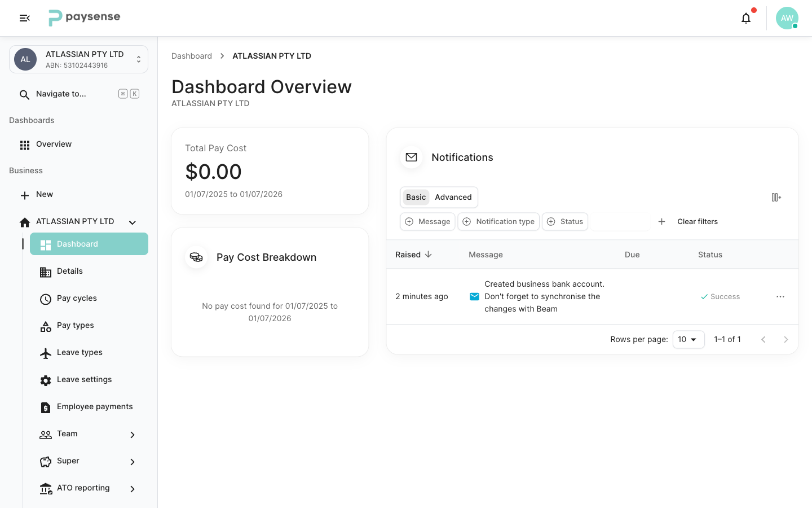Image resolution: width=812 pixels, height=508 pixels.
Task: Click the Employee payments document icon
Action: [46, 408]
